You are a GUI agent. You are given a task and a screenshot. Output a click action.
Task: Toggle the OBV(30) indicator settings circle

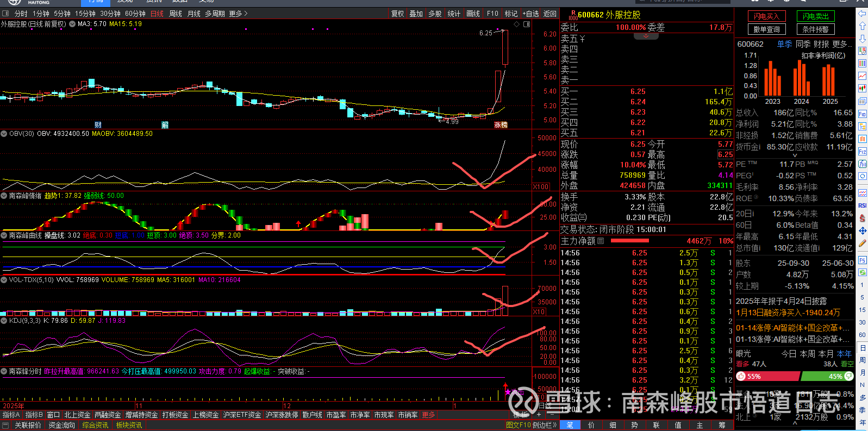(x=4, y=134)
